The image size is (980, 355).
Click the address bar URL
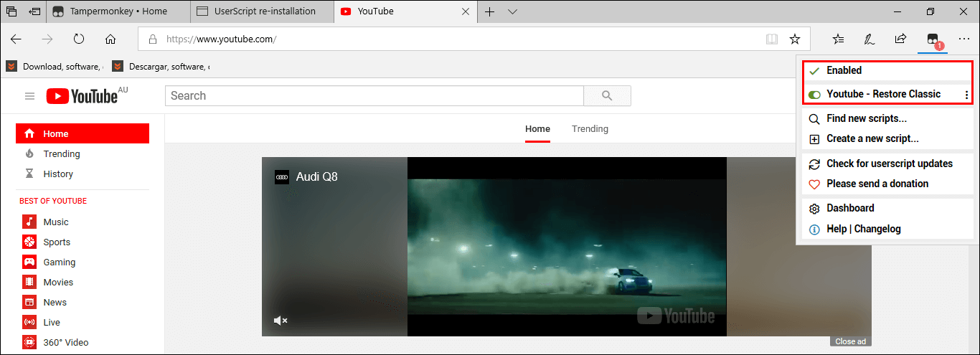pos(221,39)
